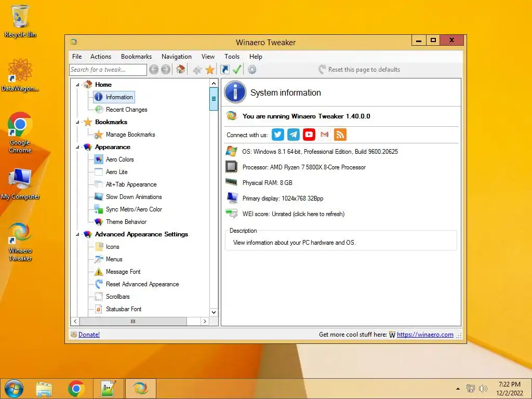Select Manage Bookmarks in the tree
This screenshot has width=532, height=399.
point(130,135)
